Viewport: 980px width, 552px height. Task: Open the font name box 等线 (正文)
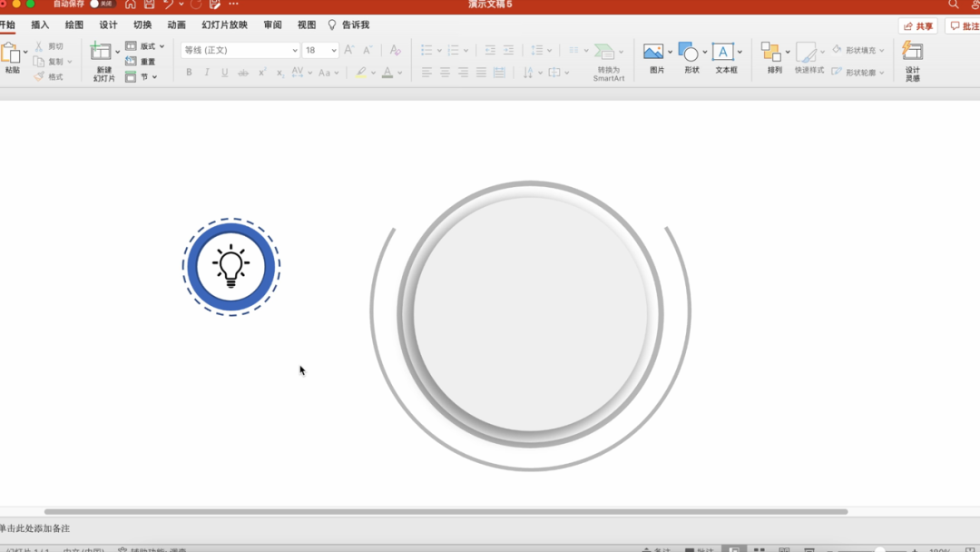pos(240,50)
